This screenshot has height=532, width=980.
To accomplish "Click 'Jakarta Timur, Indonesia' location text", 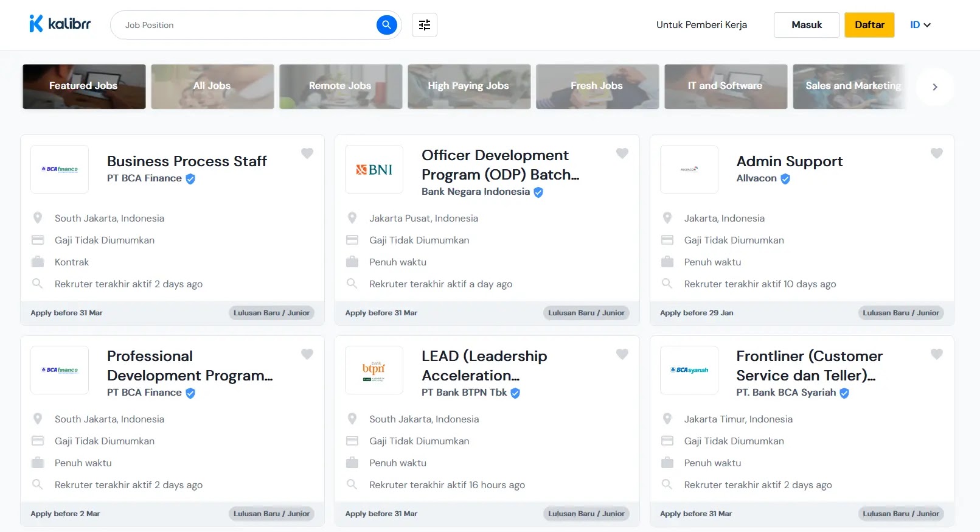I will click(x=738, y=419).
